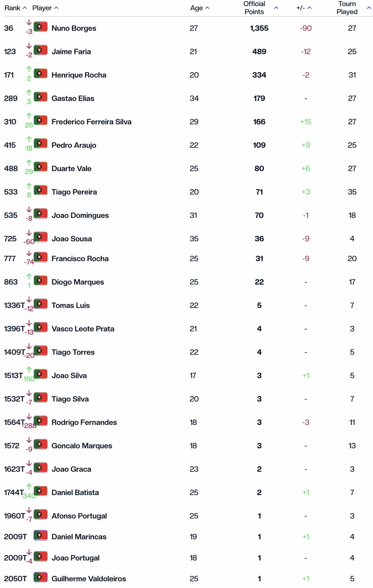Screen dimensions: 373x588
Task: Click Nuno Borges official points 1,355
Action: point(259,28)
